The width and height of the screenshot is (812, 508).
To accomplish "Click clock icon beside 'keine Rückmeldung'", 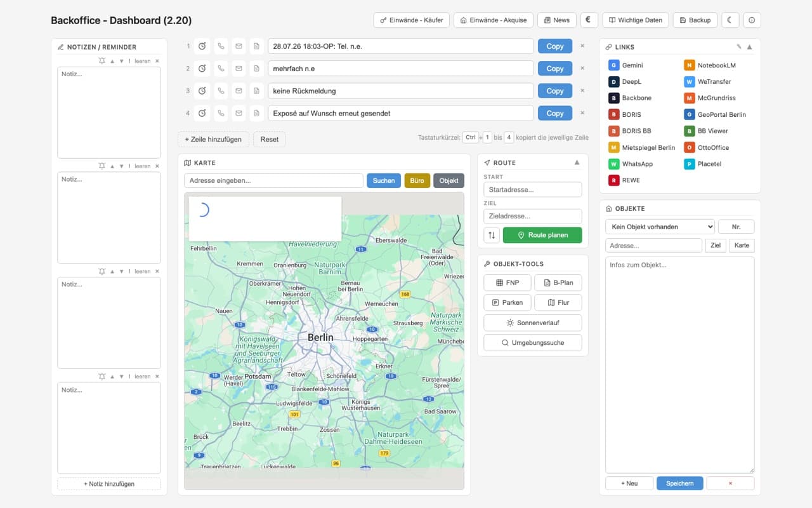I will pyautogui.click(x=202, y=91).
